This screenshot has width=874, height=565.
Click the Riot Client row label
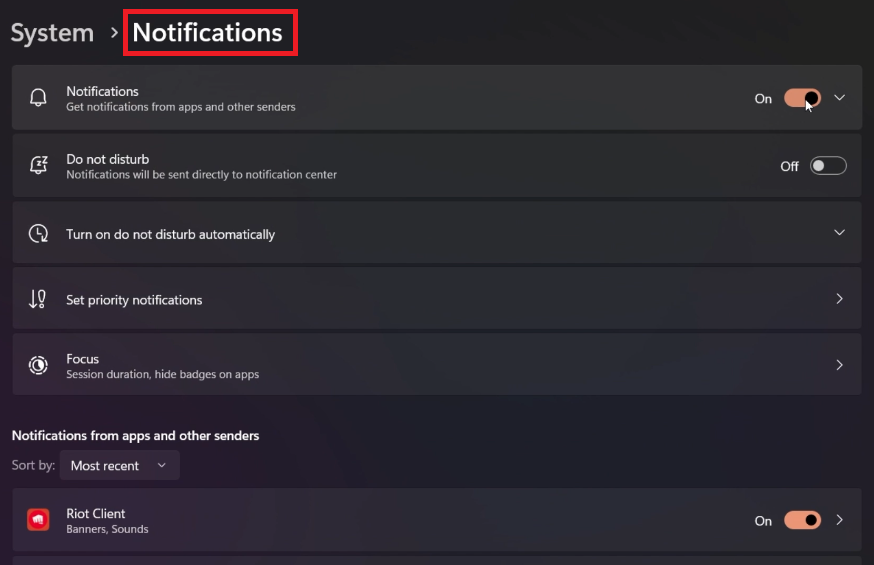[96, 514]
